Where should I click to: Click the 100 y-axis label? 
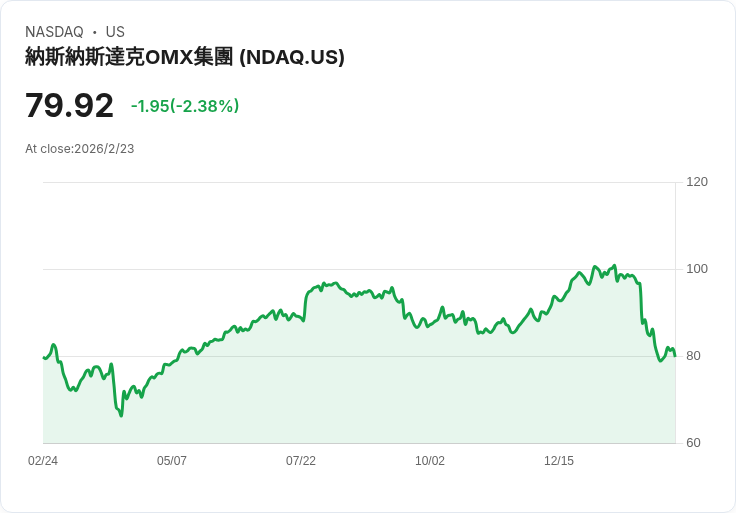[x=697, y=269]
